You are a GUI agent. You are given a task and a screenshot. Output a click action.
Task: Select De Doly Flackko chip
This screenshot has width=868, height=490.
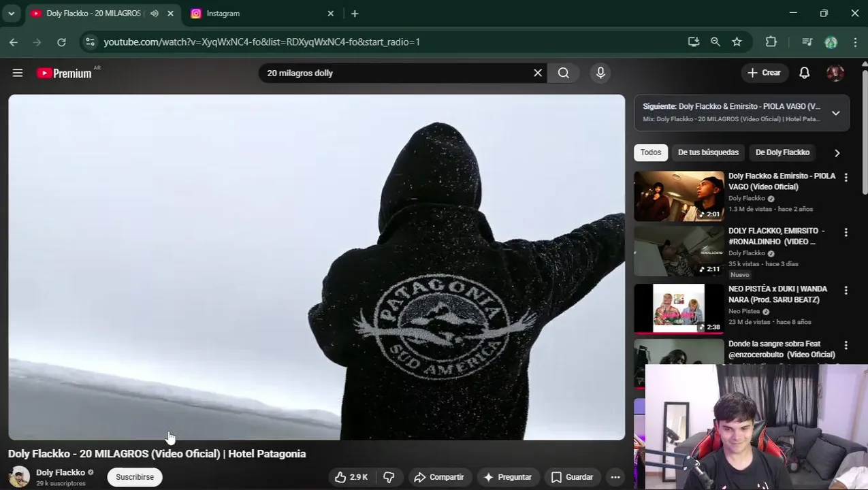click(782, 152)
